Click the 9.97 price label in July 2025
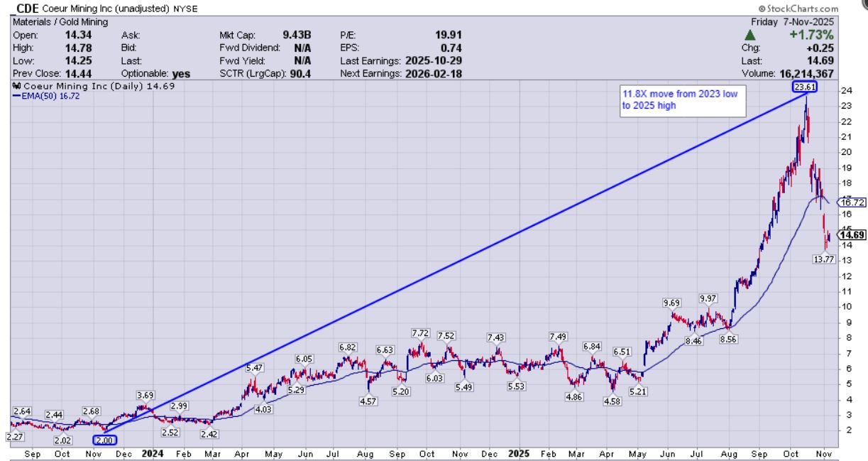The image size is (868, 461). coord(708,298)
